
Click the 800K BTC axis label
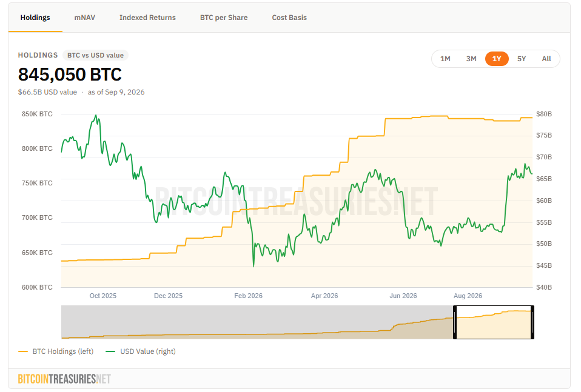tap(37, 148)
